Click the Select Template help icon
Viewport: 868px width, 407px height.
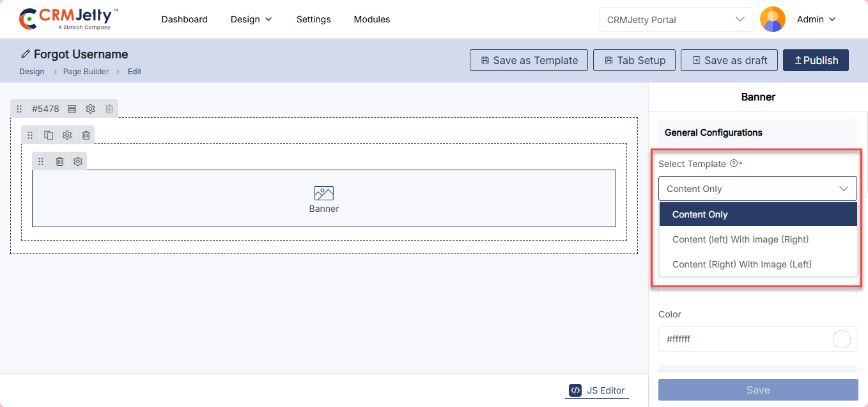coord(733,164)
